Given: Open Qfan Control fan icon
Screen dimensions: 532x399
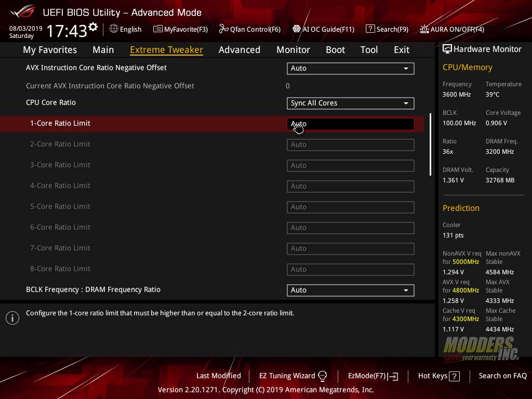Looking at the screenshot, I should pyautogui.click(x=223, y=29).
